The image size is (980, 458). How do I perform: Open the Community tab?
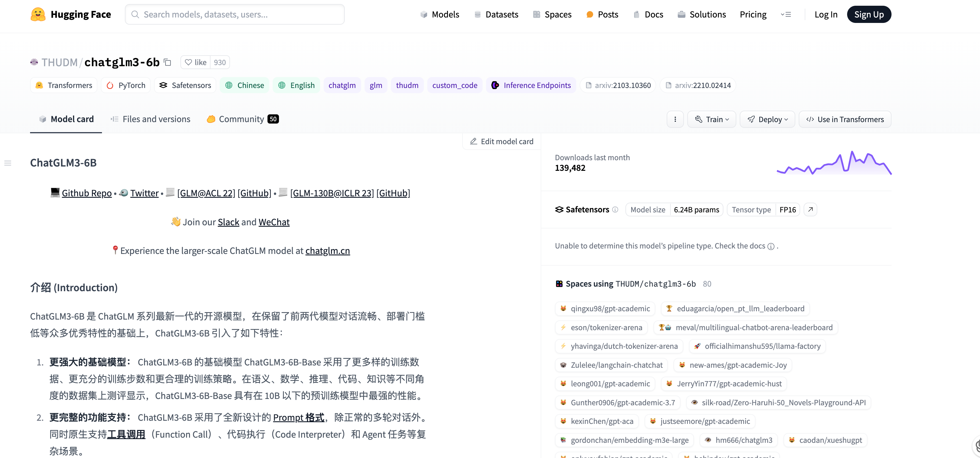[243, 119]
